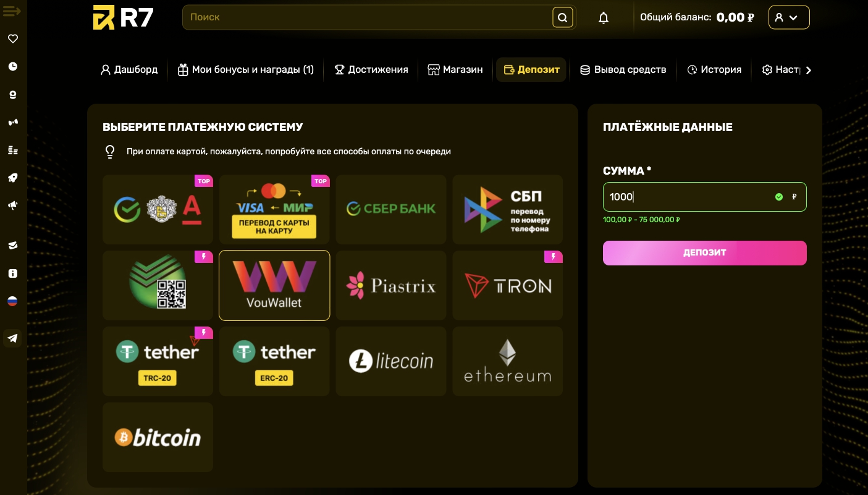Select Sber QR code payment option
This screenshot has height=495, width=868.
click(x=158, y=285)
